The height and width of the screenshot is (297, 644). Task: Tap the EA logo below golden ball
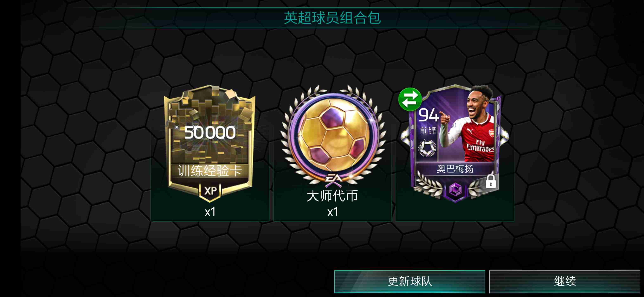click(334, 179)
